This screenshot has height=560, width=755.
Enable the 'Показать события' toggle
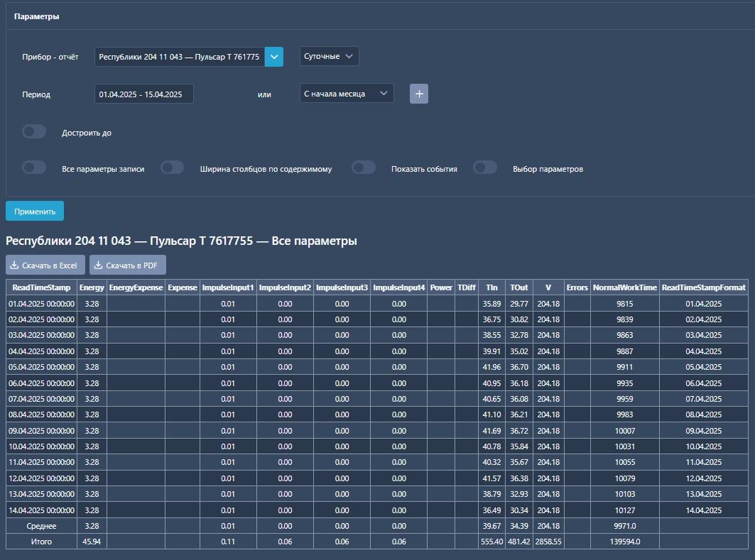[x=364, y=168]
